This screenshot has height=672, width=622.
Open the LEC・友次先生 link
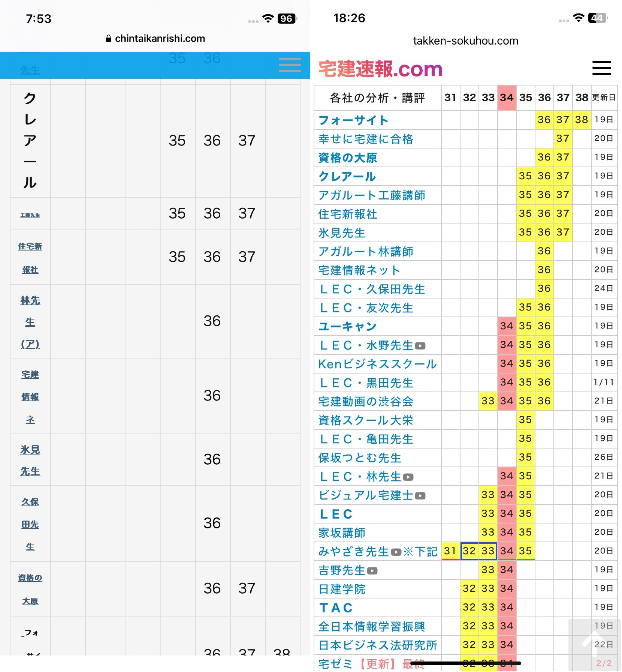(365, 308)
